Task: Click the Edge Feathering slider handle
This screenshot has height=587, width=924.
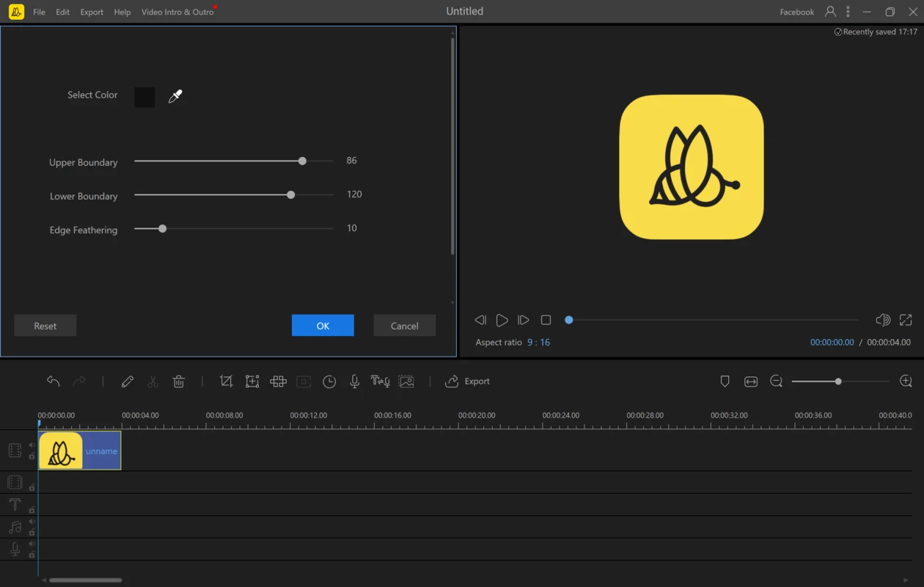Action: (163, 228)
